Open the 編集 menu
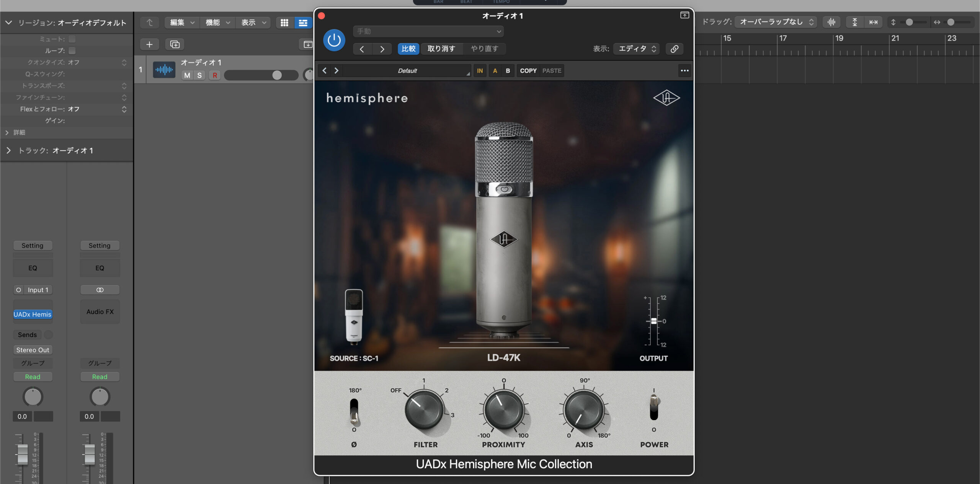 tap(182, 23)
